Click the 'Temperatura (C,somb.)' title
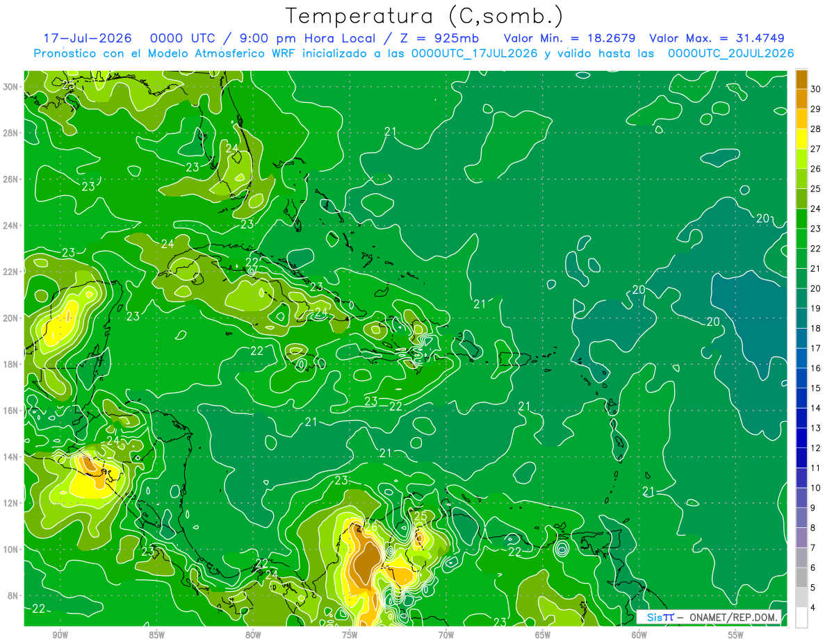This screenshot has width=834, height=644. (x=424, y=16)
